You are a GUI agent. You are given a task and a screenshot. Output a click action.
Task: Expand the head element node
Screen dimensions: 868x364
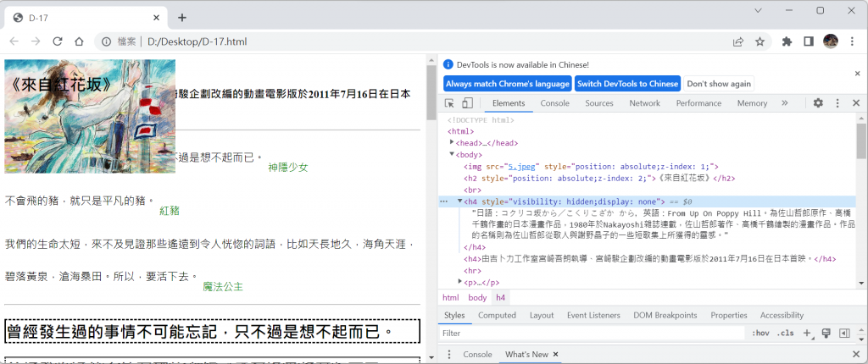[452, 143]
